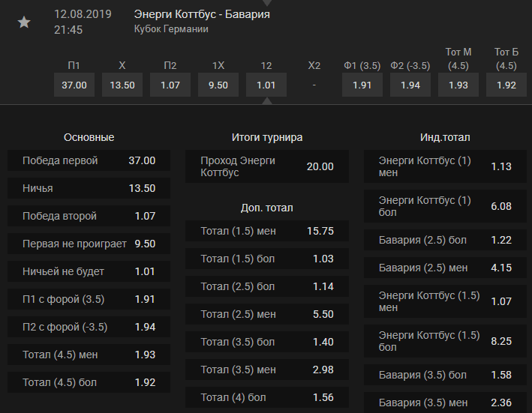Select the П1 header odds 37.00
This screenshot has width=532, height=413.
pyautogui.click(x=74, y=85)
